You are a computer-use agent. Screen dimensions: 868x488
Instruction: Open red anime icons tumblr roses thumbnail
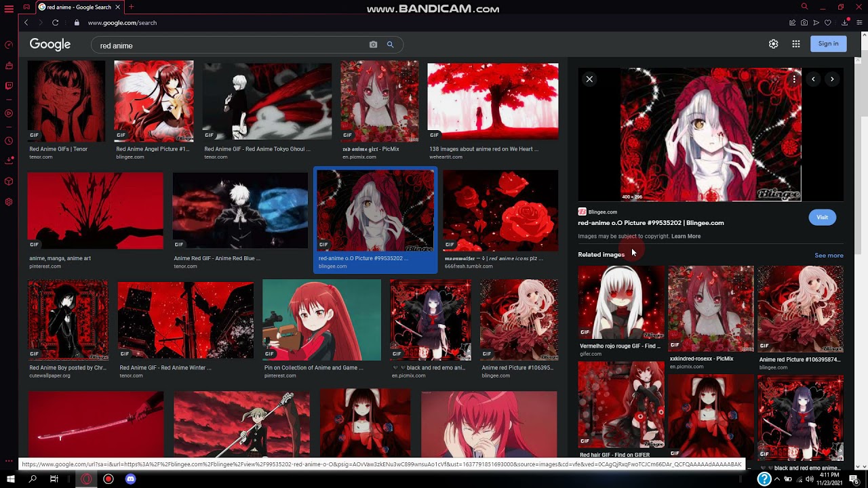point(500,211)
